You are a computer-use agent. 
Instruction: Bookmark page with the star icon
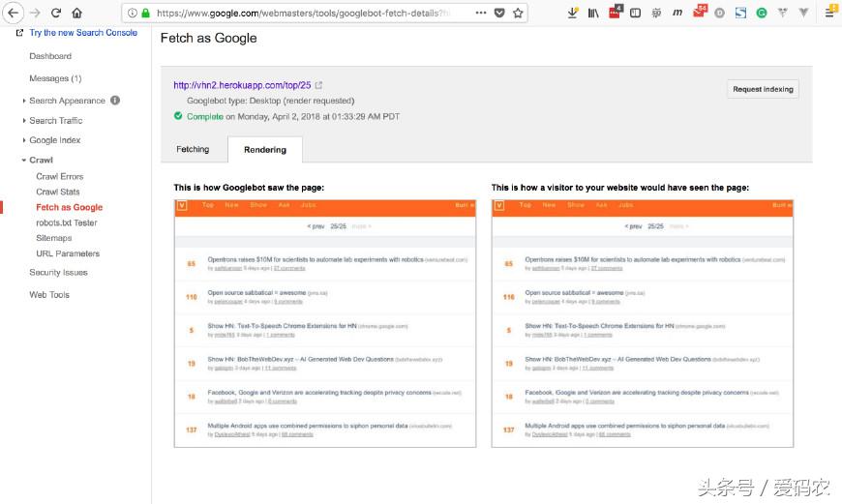click(x=518, y=13)
